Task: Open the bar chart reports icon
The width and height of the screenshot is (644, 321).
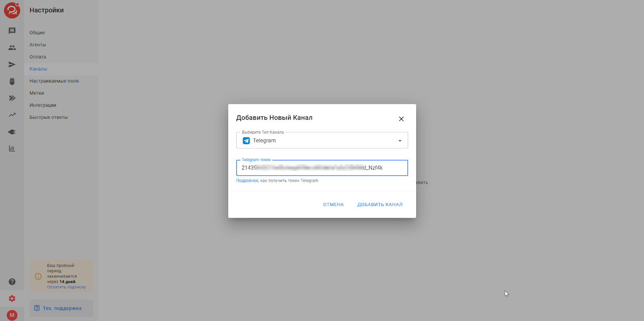Action: 12,149
